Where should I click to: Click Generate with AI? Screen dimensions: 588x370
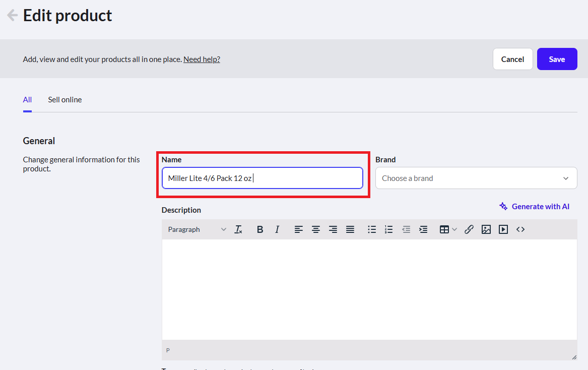tap(535, 206)
